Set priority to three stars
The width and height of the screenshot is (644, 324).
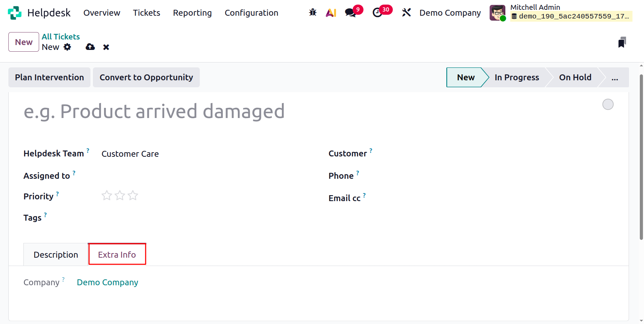pyautogui.click(x=133, y=196)
